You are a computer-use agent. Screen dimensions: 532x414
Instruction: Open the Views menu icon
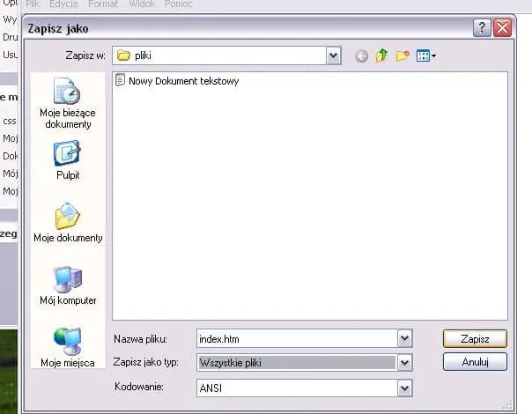click(425, 55)
